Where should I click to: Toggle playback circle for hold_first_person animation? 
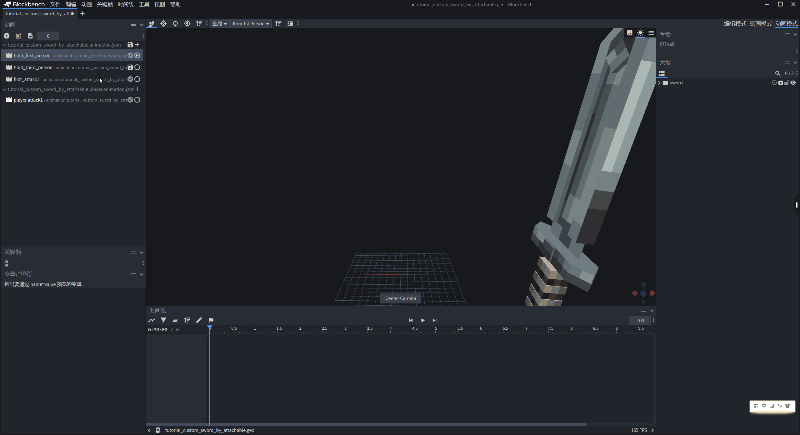[x=137, y=56]
